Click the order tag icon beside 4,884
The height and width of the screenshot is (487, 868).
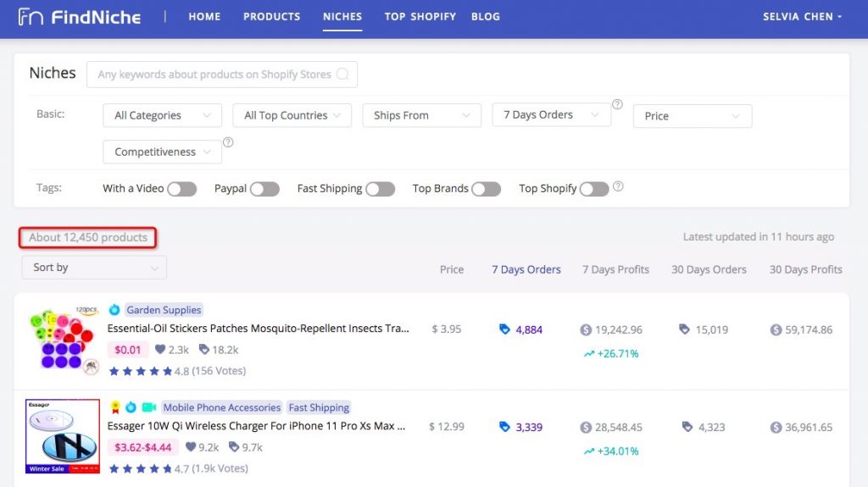pyautogui.click(x=504, y=329)
